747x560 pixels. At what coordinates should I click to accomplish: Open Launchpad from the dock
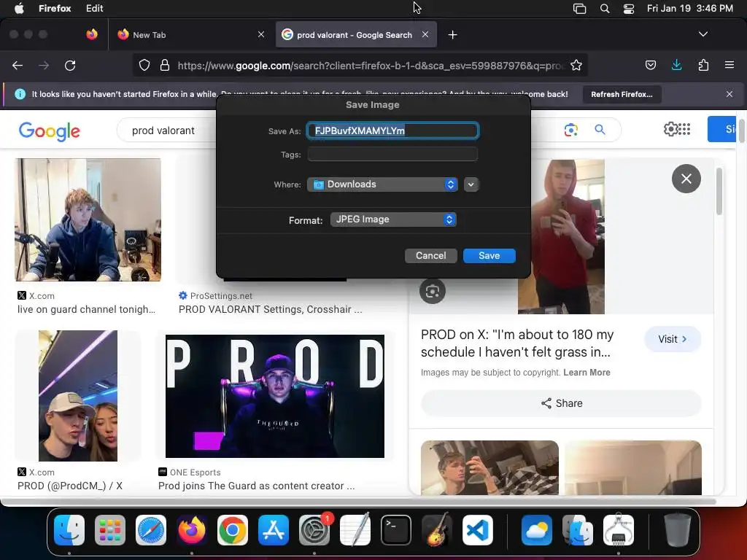[110, 530]
